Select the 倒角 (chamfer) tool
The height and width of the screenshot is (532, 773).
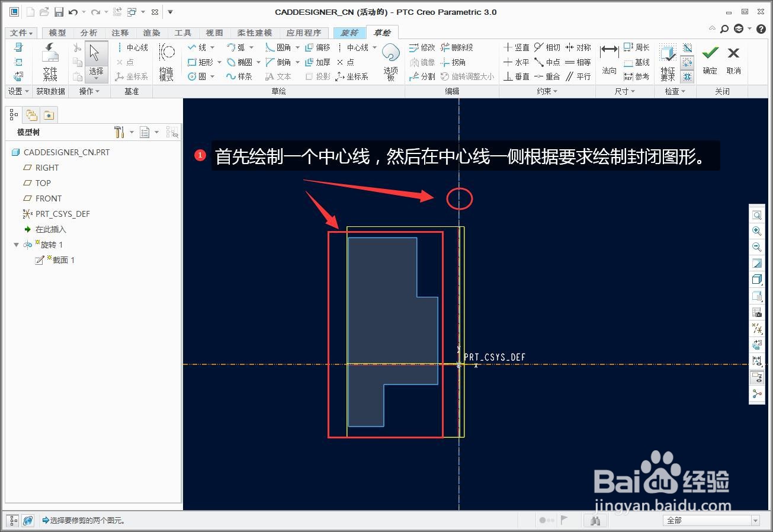tap(278, 62)
